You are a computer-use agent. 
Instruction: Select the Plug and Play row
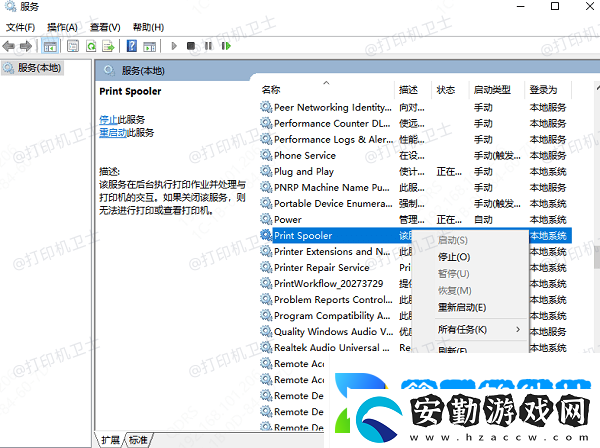coord(415,171)
